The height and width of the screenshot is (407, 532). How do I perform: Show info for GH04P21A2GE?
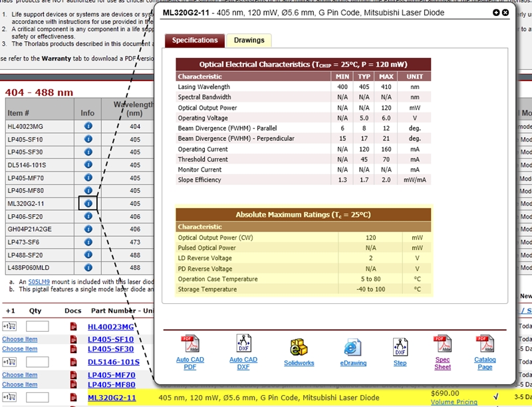pyautogui.click(x=88, y=229)
